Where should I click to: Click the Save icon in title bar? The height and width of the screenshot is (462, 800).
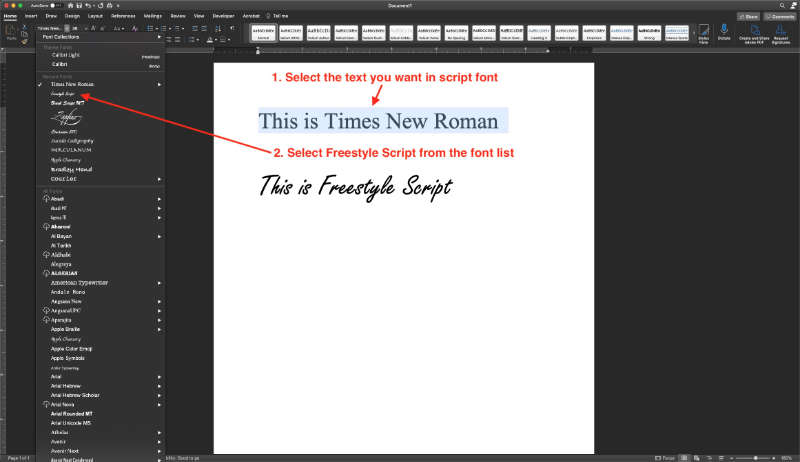coord(79,6)
